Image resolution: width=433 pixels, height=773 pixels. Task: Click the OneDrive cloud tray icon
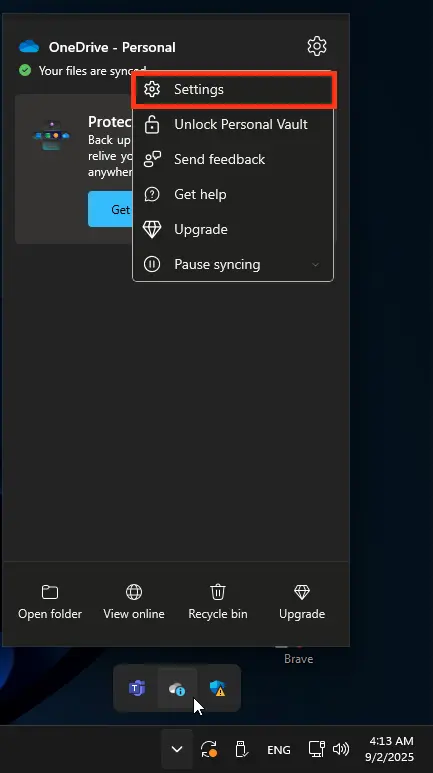click(177, 688)
